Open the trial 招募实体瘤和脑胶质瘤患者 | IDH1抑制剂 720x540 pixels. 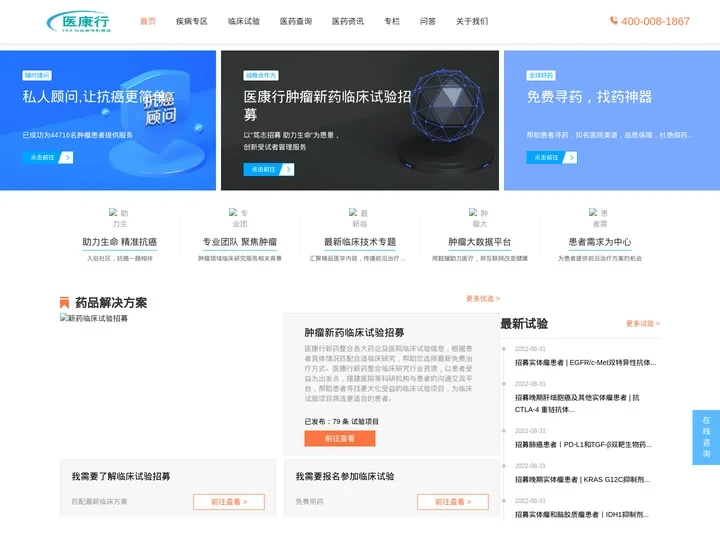coord(582,515)
